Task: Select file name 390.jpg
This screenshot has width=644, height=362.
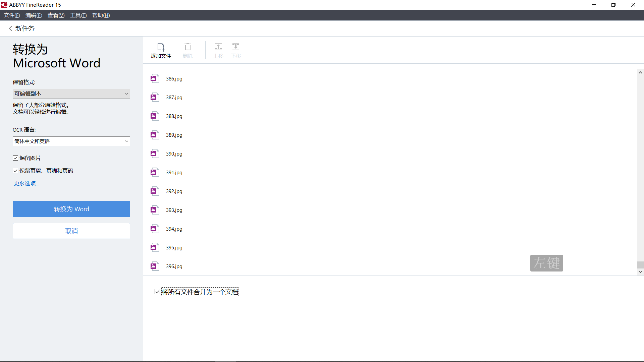Action: (x=174, y=154)
